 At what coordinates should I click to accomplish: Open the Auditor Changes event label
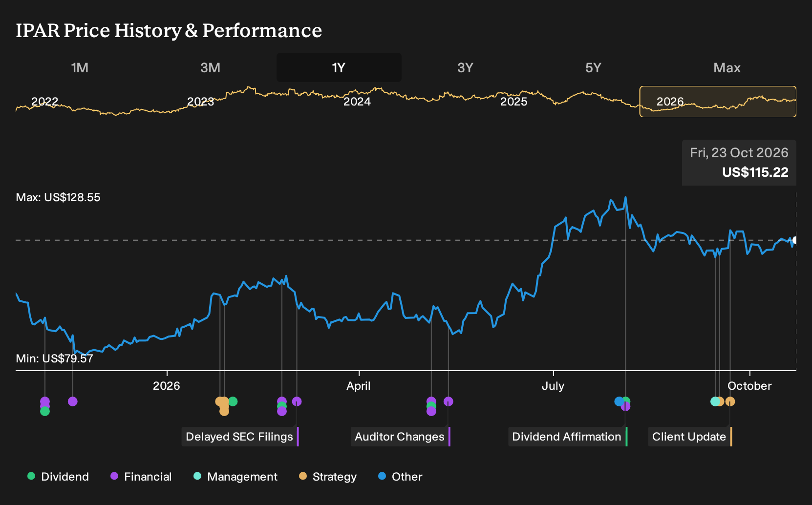tap(400, 437)
